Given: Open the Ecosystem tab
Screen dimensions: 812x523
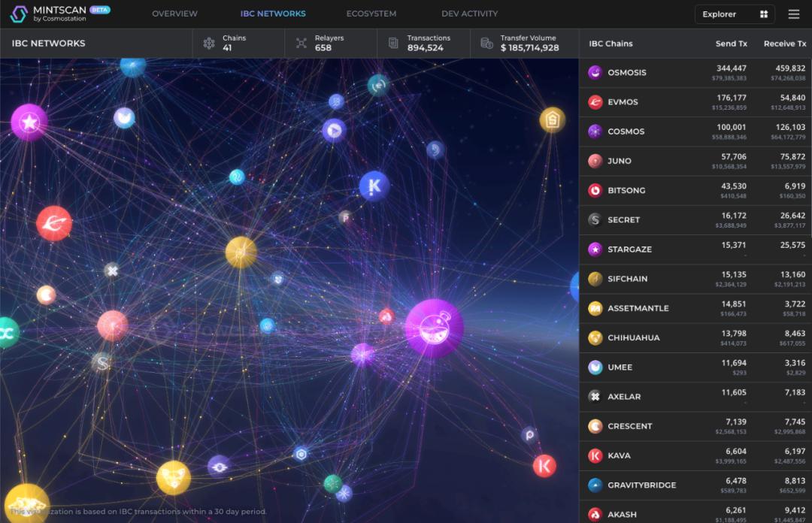Looking at the screenshot, I should (x=371, y=14).
